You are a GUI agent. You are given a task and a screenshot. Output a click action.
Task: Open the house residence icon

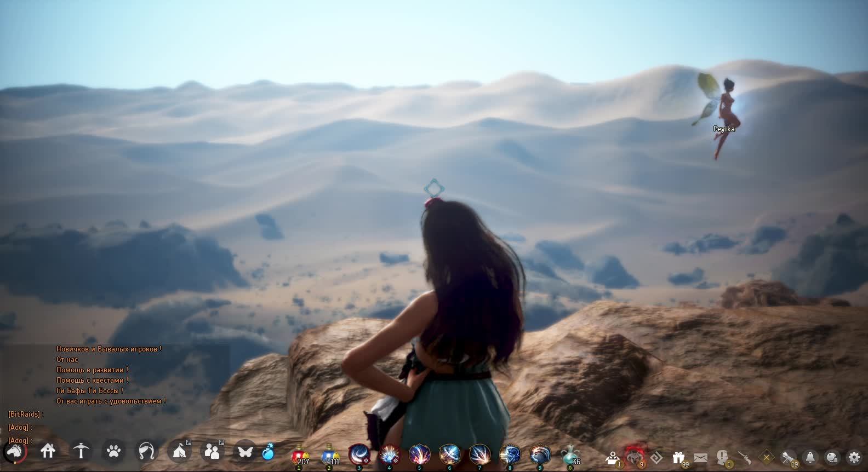[48, 451]
